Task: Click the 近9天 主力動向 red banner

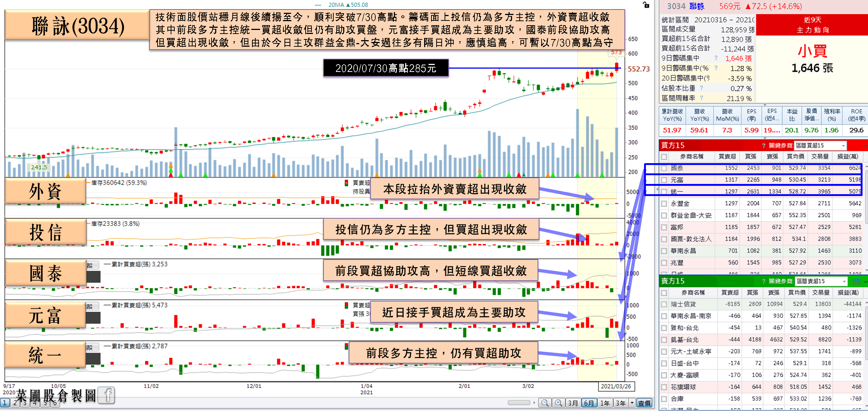Action: [x=813, y=25]
